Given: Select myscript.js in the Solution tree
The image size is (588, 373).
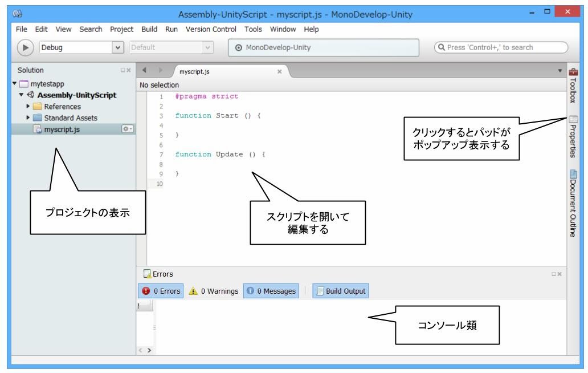Looking at the screenshot, I should click(x=62, y=129).
